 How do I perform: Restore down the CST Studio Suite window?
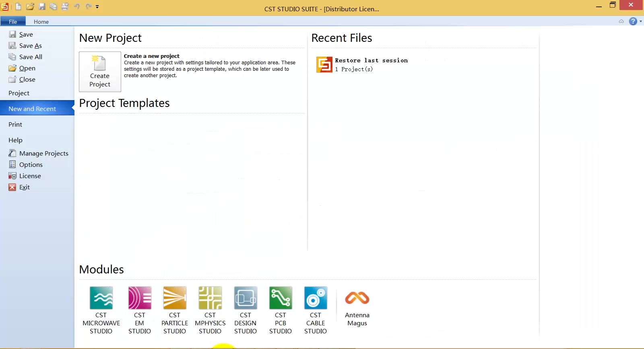point(613,5)
